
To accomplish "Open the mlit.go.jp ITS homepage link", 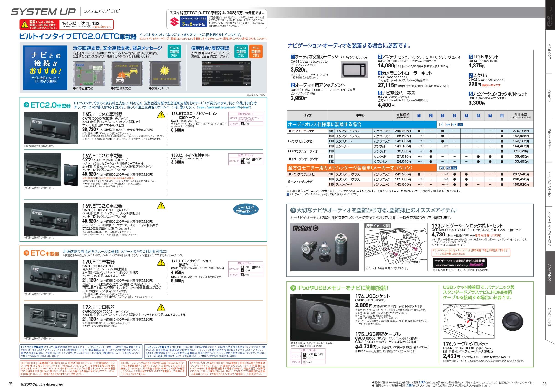I will click(224, 107).
